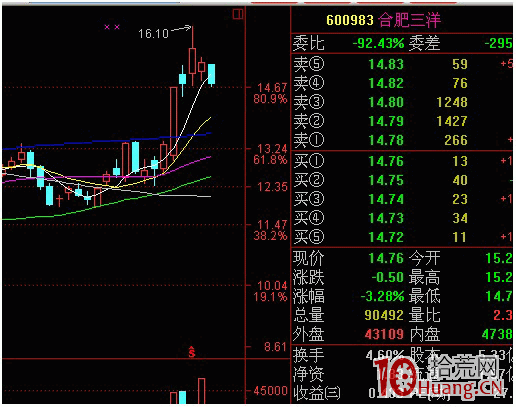Click buy volume 13 in 买① row

click(460, 161)
